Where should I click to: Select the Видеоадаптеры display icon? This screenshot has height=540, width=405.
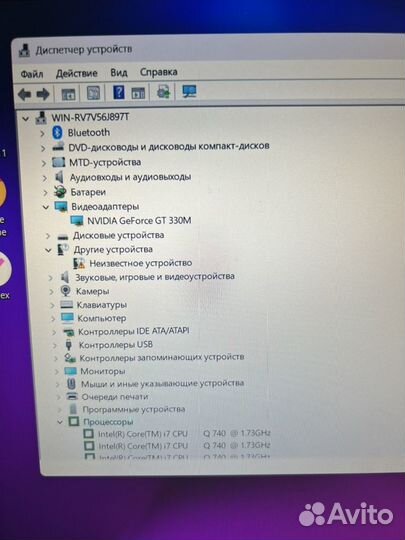coord(61,207)
